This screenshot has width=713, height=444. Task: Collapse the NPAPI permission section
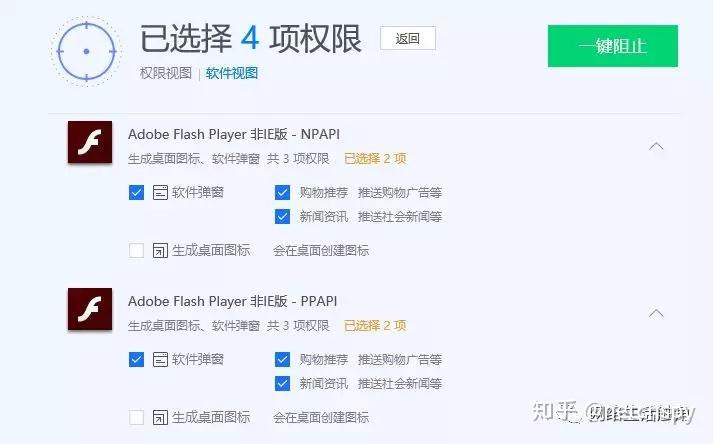[x=656, y=146]
